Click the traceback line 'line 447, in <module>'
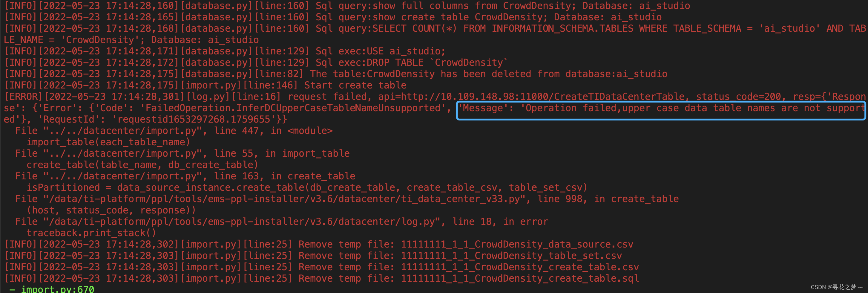This screenshot has width=868, height=293. [x=273, y=131]
